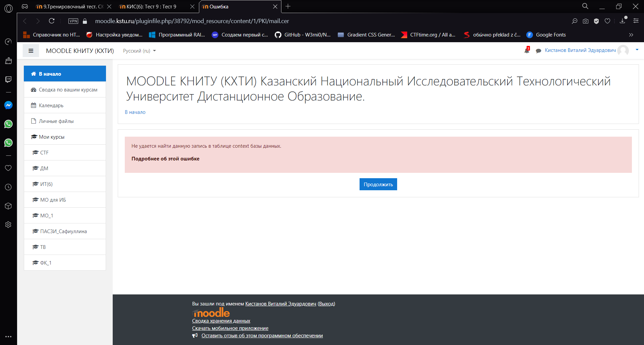Open first WhatsApp icon in sidebar

point(8,124)
